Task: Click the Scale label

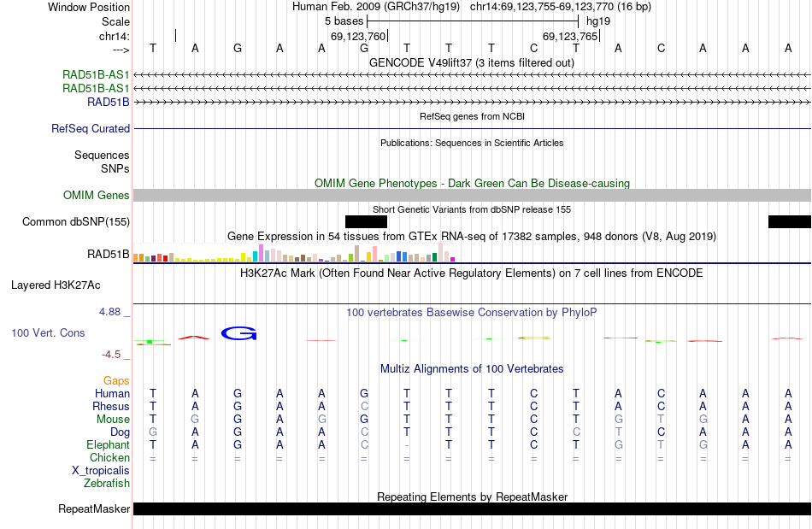Action: (x=115, y=21)
